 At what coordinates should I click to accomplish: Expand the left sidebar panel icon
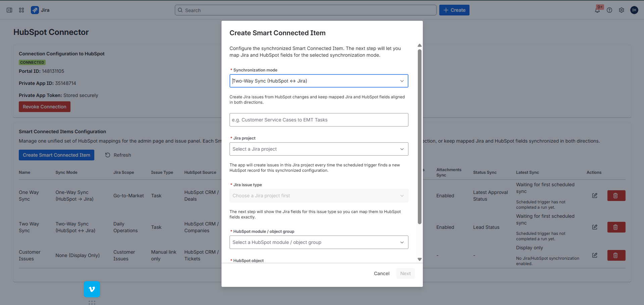pyautogui.click(x=9, y=10)
